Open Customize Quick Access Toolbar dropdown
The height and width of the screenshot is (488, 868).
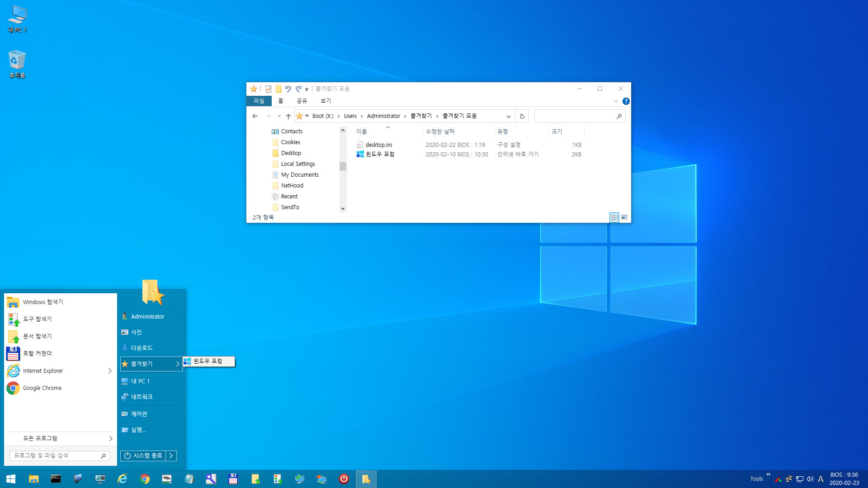(307, 89)
